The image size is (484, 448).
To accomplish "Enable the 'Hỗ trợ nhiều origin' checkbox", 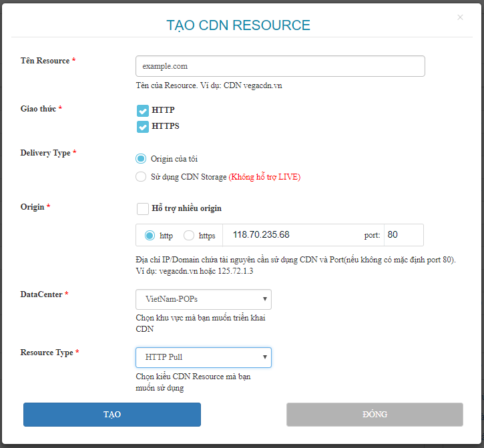I will 143,208.
